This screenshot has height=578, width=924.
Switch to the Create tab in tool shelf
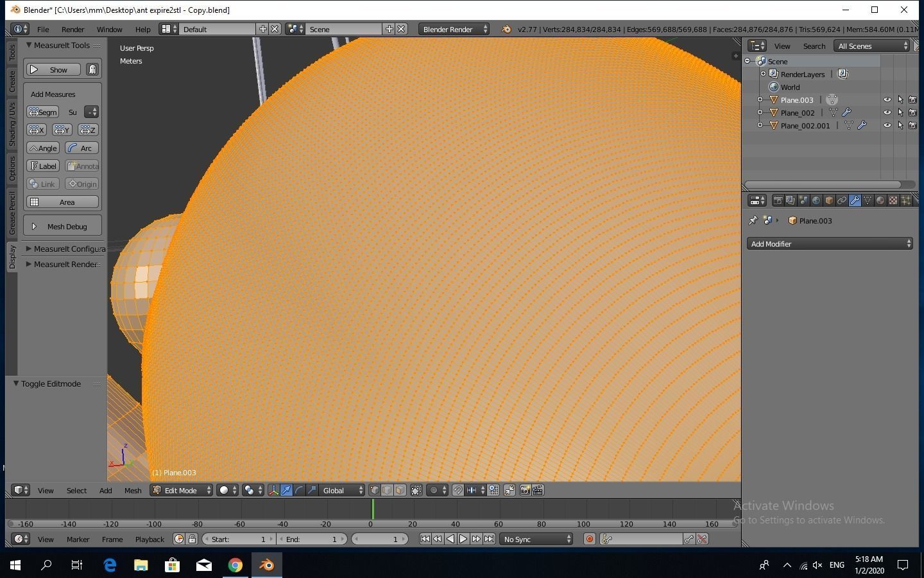(x=12, y=81)
